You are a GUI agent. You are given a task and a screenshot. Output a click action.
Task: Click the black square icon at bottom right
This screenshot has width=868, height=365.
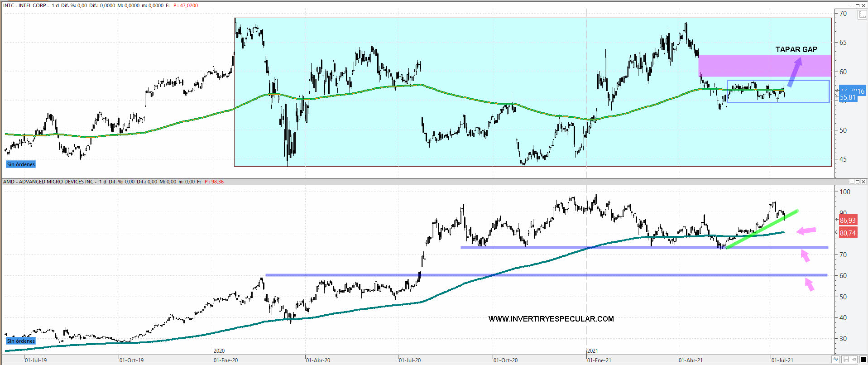[x=863, y=360]
